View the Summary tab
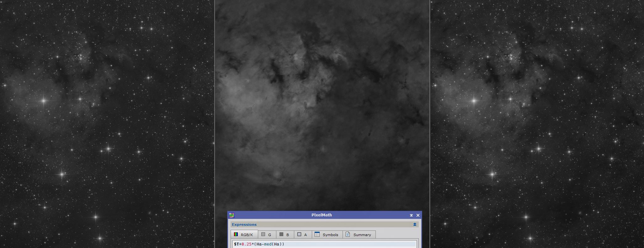644x248 pixels. (359, 235)
